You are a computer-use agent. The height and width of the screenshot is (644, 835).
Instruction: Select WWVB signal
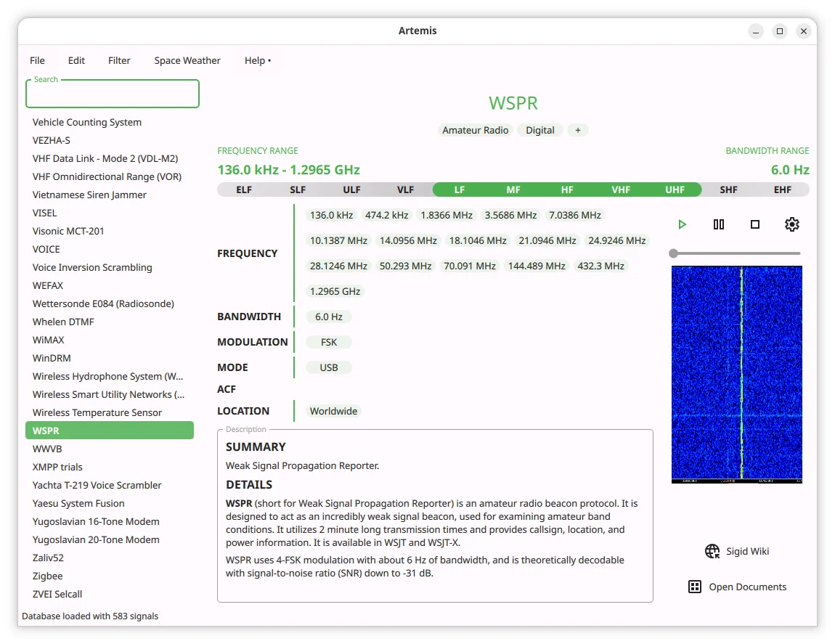[x=110, y=449]
